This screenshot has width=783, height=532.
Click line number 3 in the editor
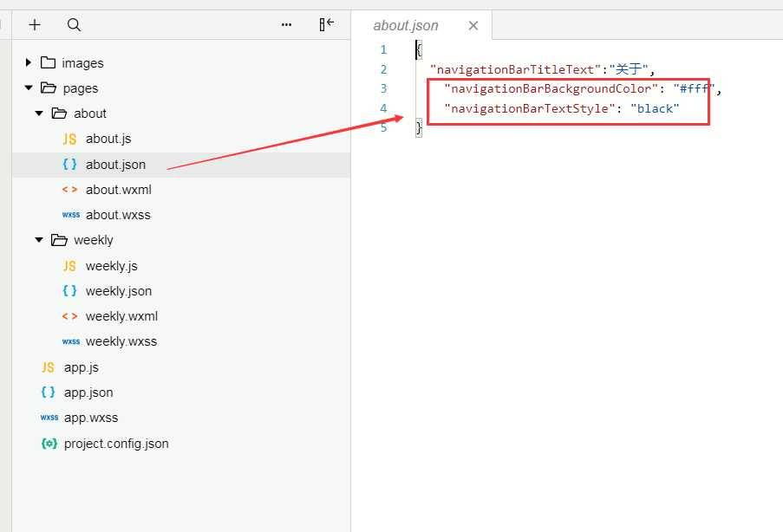pyautogui.click(x=383, y=88)
